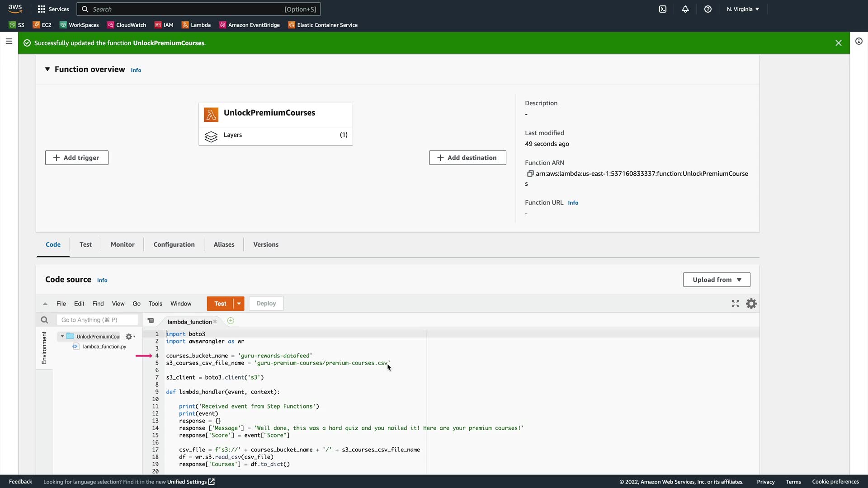Collapse the UnlockPremiumCourses folder in tree

tap(62, 336)
